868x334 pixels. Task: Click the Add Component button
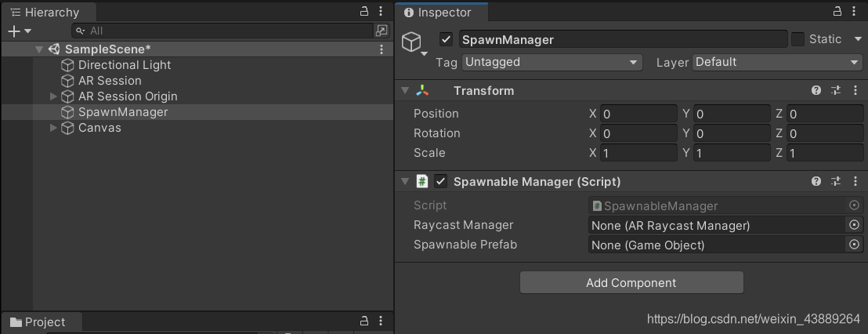point(631,282)
